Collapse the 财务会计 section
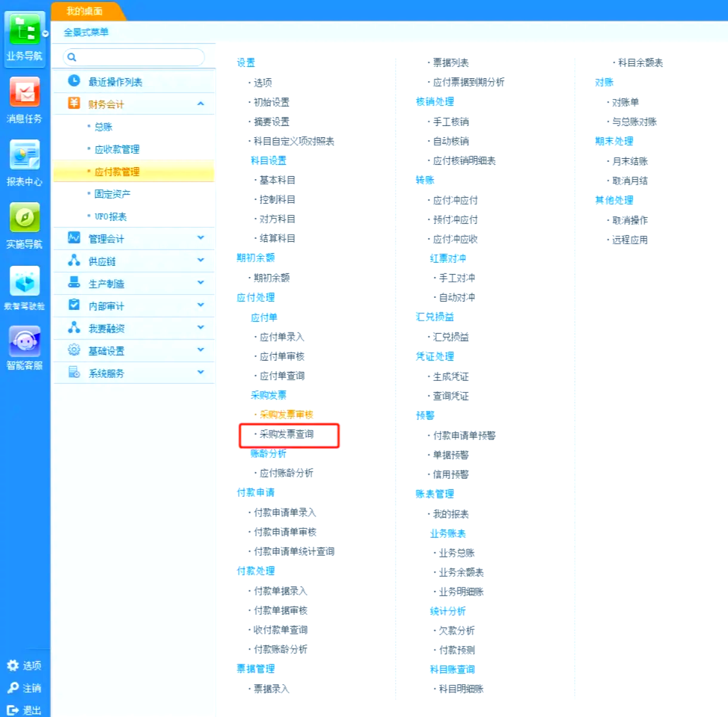728x717 pixels. [200, 104]
